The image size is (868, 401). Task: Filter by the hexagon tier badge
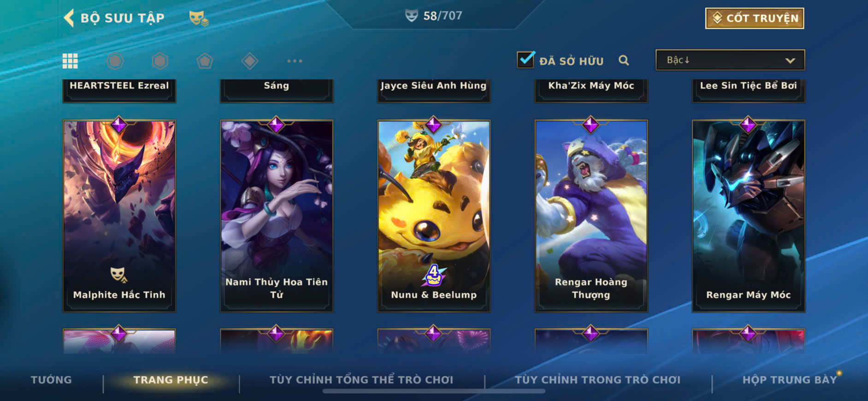pos(160,61)
